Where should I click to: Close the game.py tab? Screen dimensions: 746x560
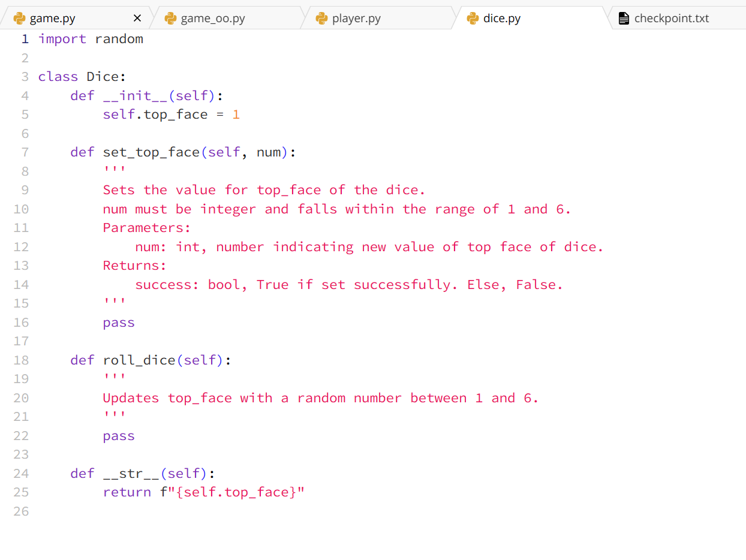(137, 17)
